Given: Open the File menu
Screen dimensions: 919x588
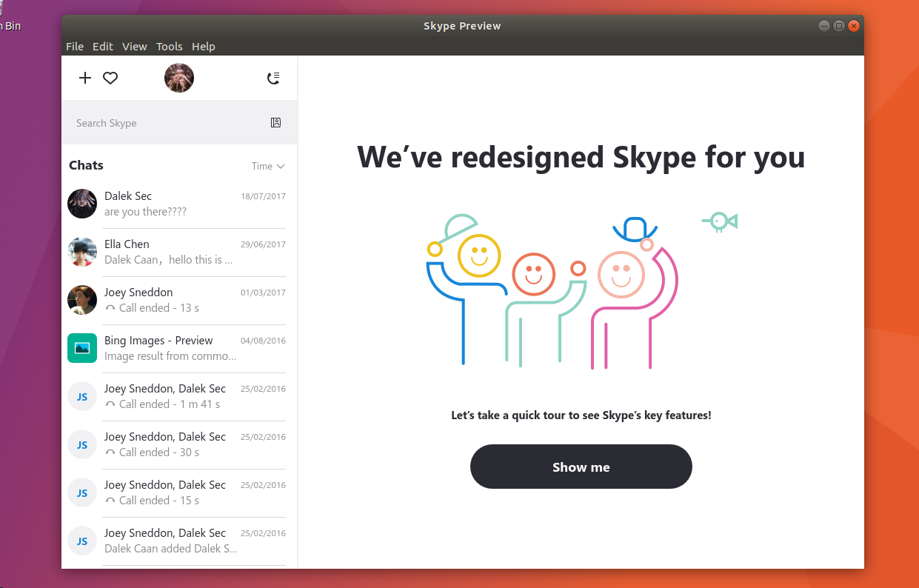Looking at the screenshot, I should [75, 47].
